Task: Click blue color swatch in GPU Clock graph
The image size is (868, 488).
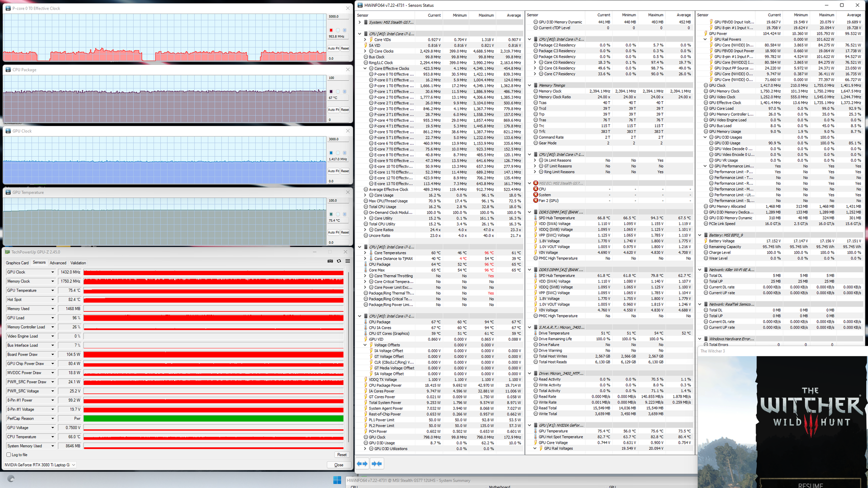Action: click(331, 153)
